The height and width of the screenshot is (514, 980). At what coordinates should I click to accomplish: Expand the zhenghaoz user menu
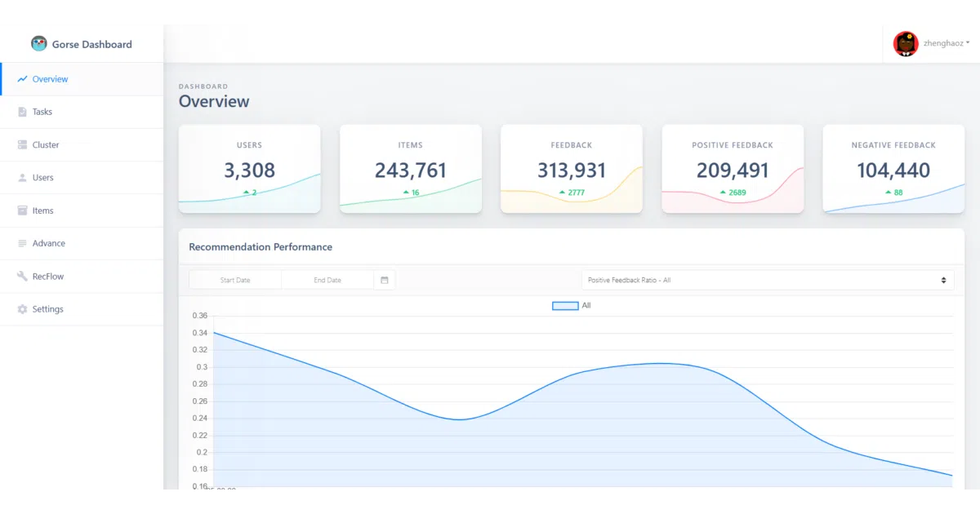click(947, 43)
